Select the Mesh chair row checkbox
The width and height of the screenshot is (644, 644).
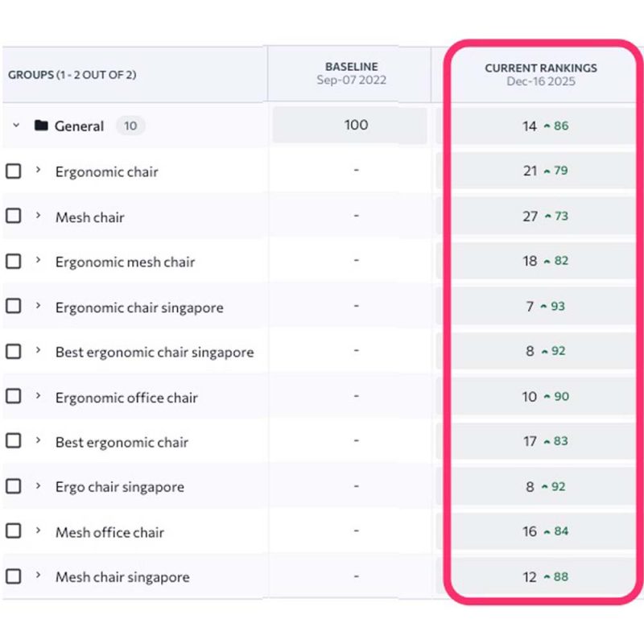click(x=14, y=217)
